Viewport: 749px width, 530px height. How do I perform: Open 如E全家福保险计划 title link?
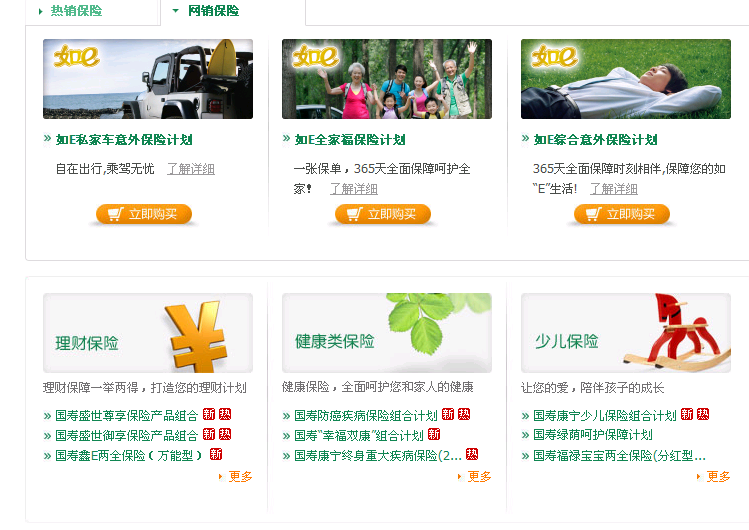click(x=350, y=140)
